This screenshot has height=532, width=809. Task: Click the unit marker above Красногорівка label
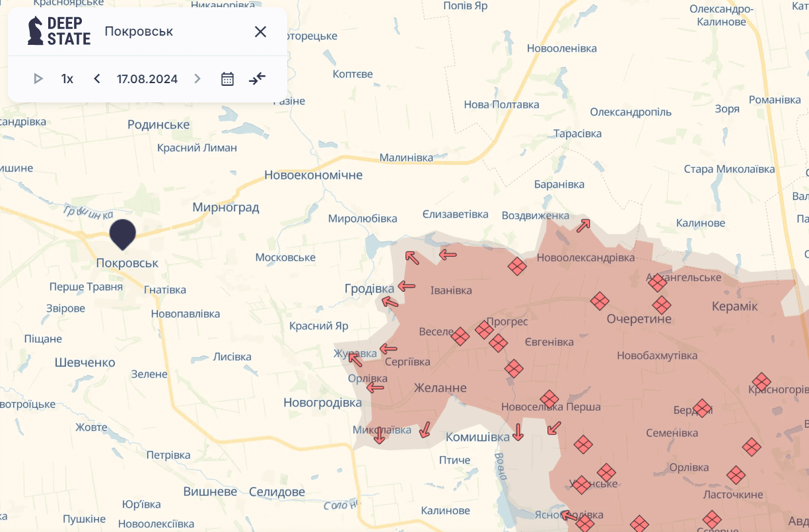pos(761,382)
